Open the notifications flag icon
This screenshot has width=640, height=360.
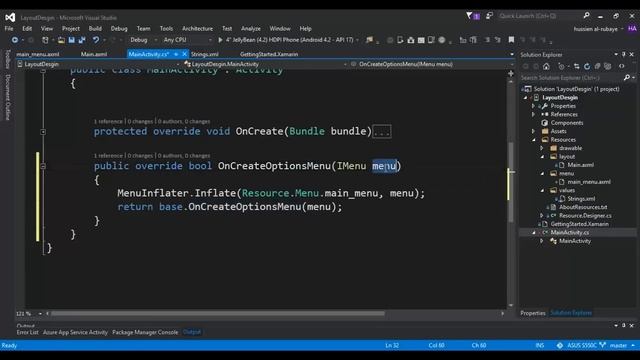coord(469,16)
